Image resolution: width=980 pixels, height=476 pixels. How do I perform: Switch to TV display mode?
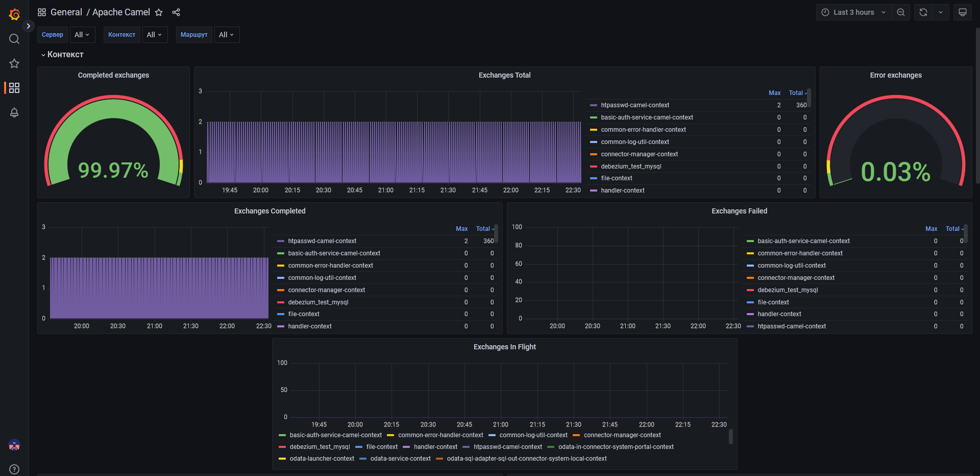pyautogui.click(x=963, y=12)
